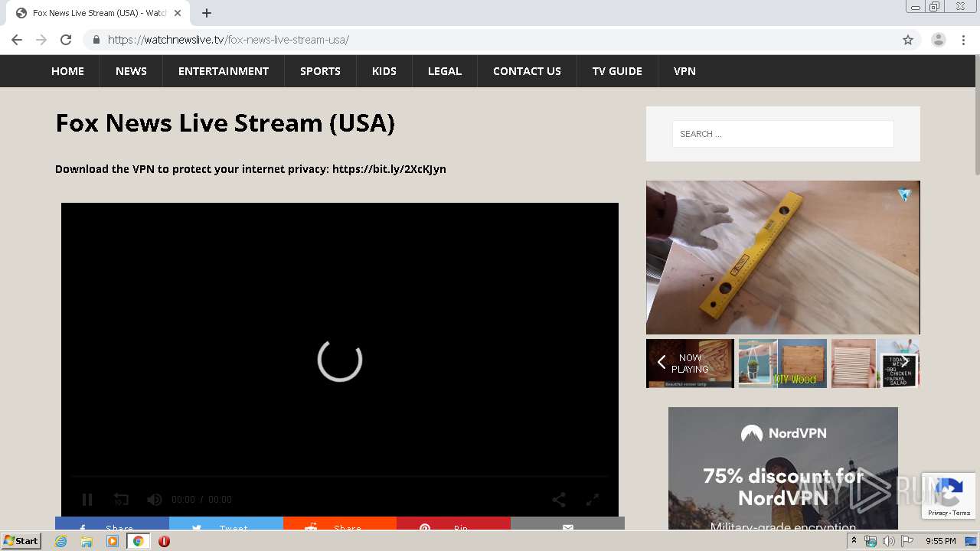
Task: Open File Explorer from taskbar
Action: (87, 541)
